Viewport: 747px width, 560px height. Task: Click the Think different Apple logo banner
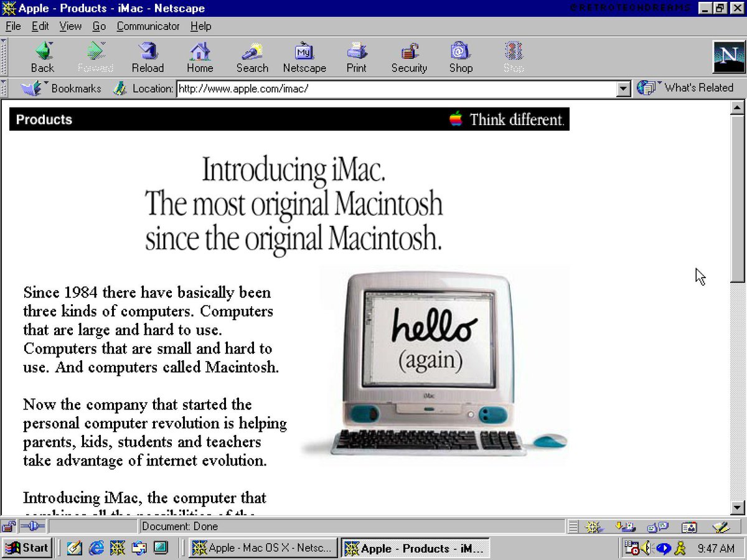pos(506,119)
